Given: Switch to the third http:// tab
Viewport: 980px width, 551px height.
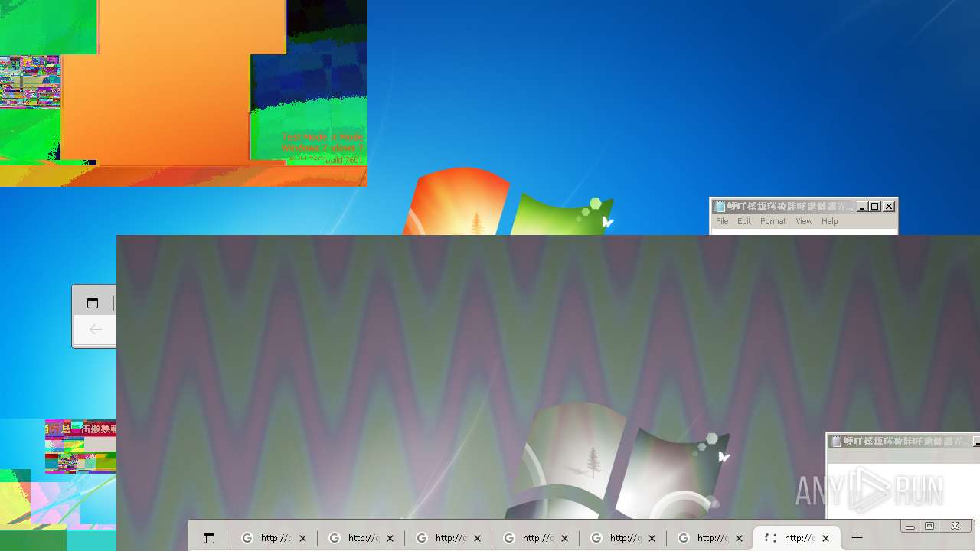Looking at the screenshot, I should click(449, 538).
